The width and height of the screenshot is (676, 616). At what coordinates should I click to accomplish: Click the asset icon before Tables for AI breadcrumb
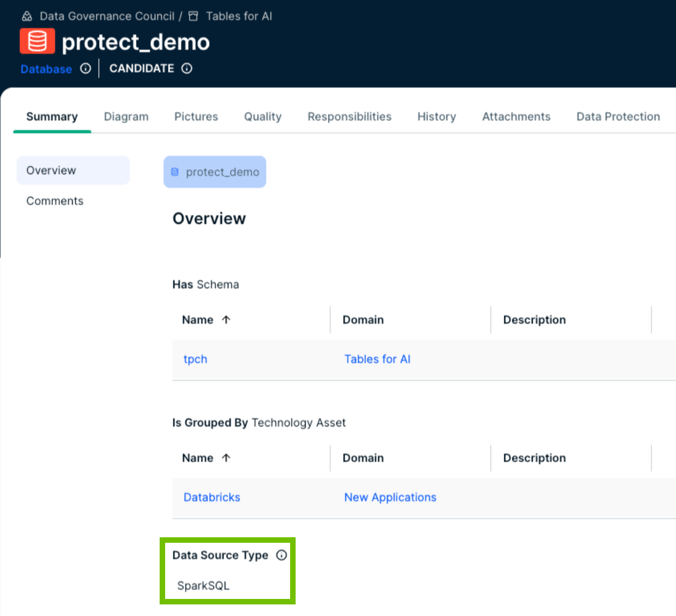pyautogui.click(x=193, y=16)
